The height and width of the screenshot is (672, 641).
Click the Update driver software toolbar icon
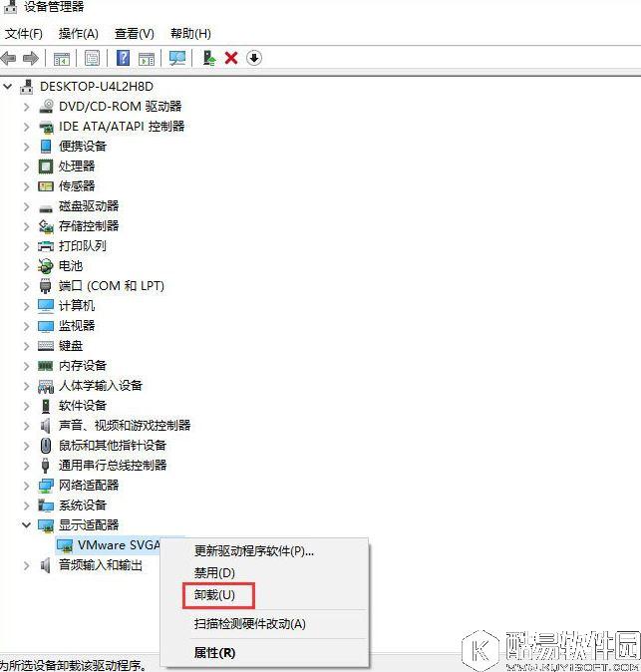(x=209, y=58)
